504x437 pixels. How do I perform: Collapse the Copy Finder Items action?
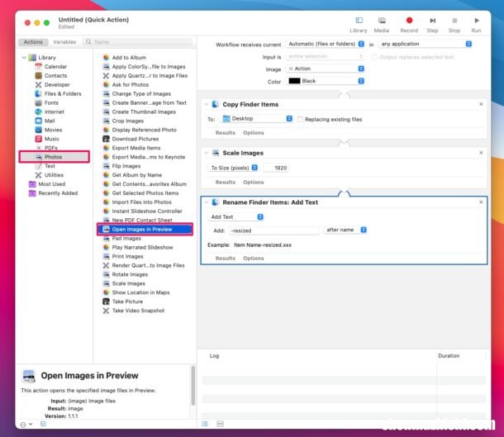point(207,104)
